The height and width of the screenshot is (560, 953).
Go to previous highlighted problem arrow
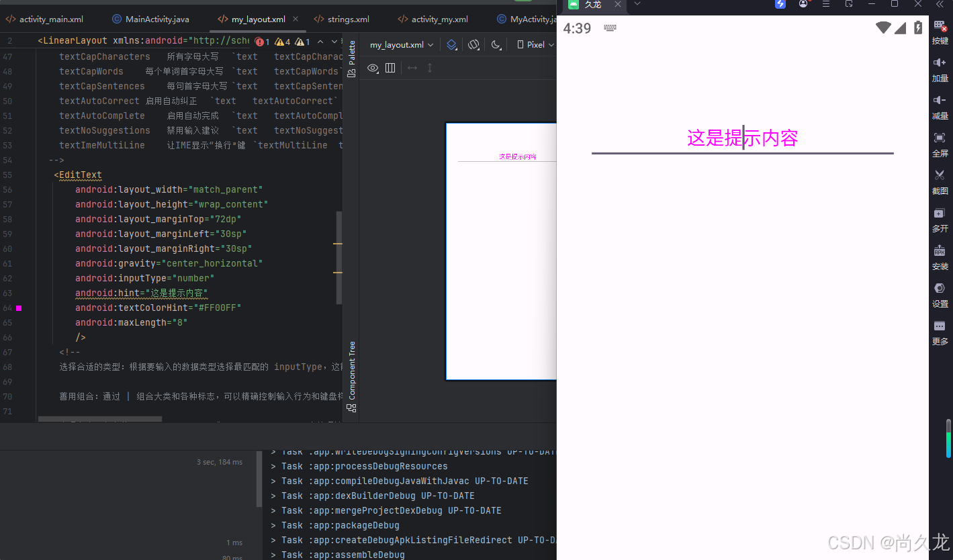[x=320, y=42]
